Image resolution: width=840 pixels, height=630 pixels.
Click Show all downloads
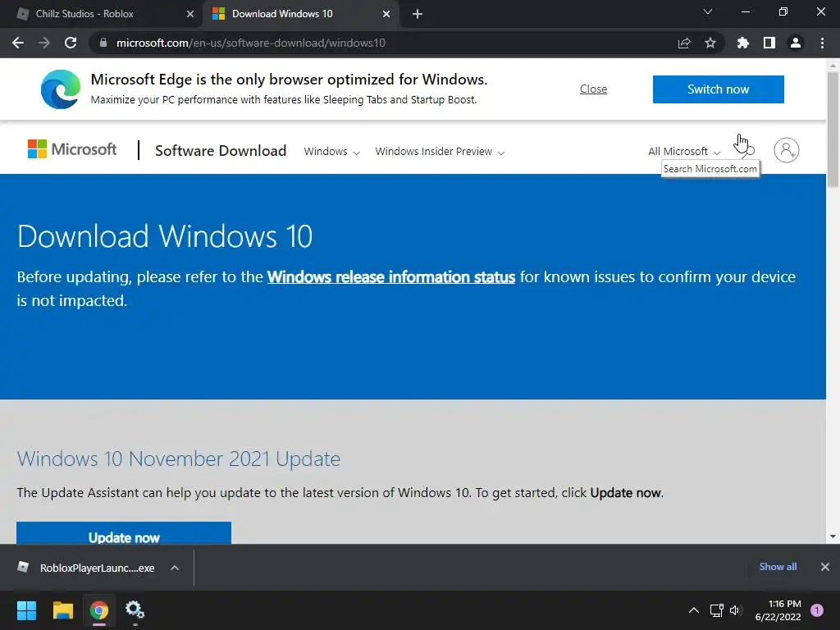[x=778, y=567]
